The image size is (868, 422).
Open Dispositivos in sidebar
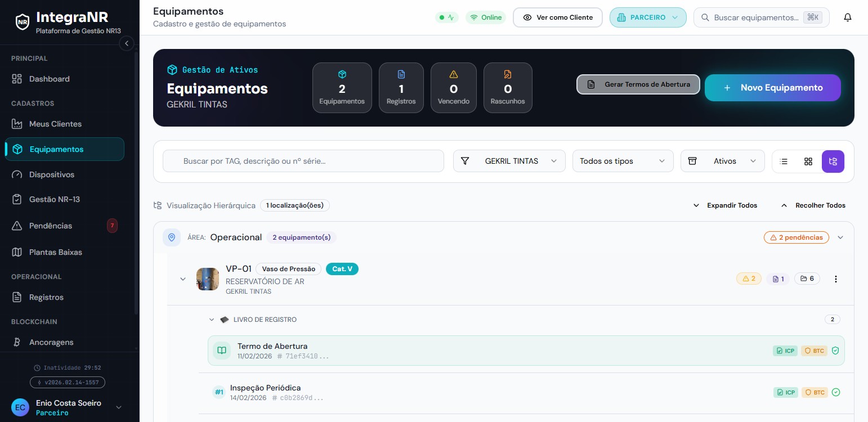coord(65,174)
